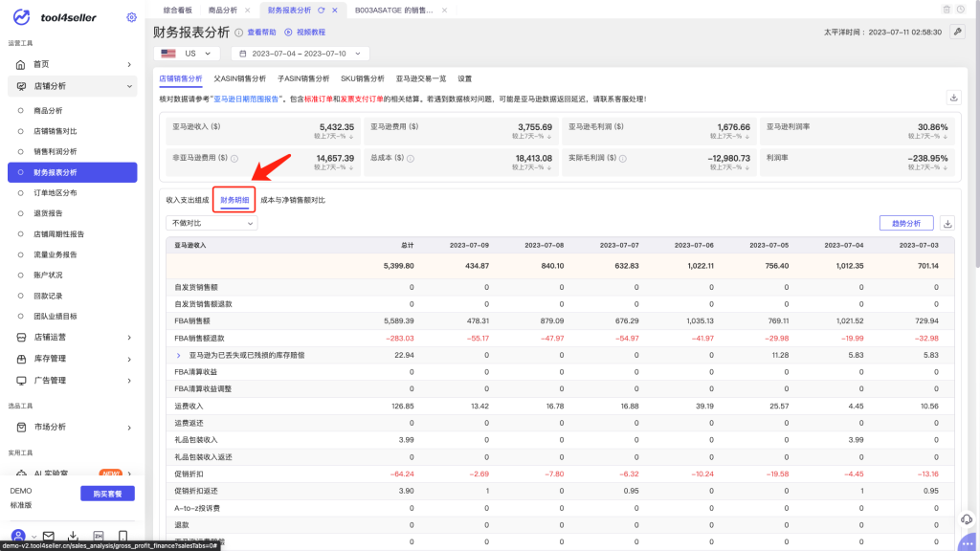Click the info icon next to 总成本
This screenshot has height=551, width=980.
pos(411,159)
